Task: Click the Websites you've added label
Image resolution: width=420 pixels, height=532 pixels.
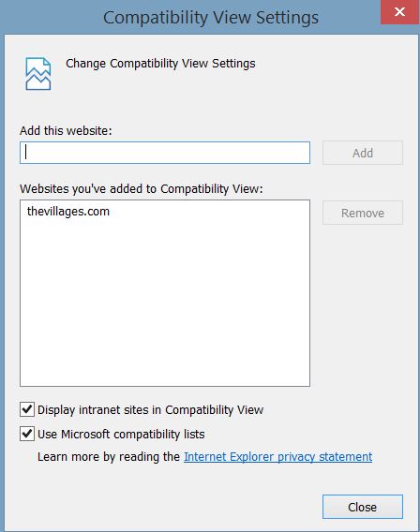Action: 142,189
